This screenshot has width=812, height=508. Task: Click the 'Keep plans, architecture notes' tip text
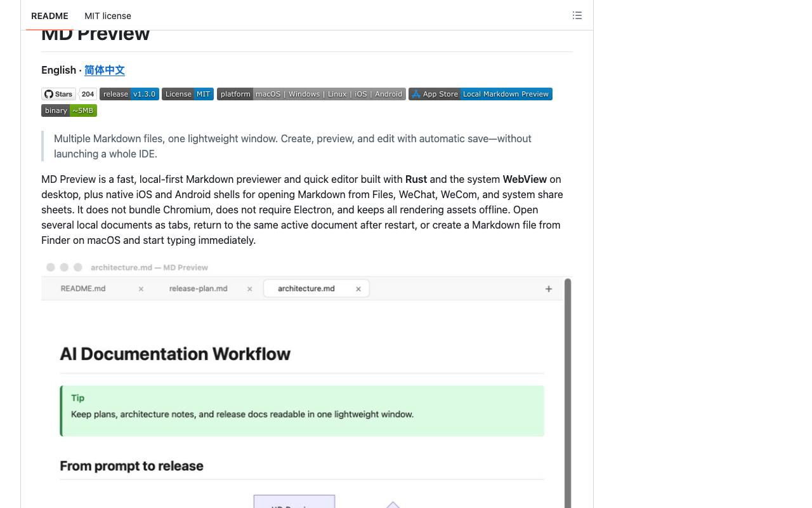coord(242,414)
